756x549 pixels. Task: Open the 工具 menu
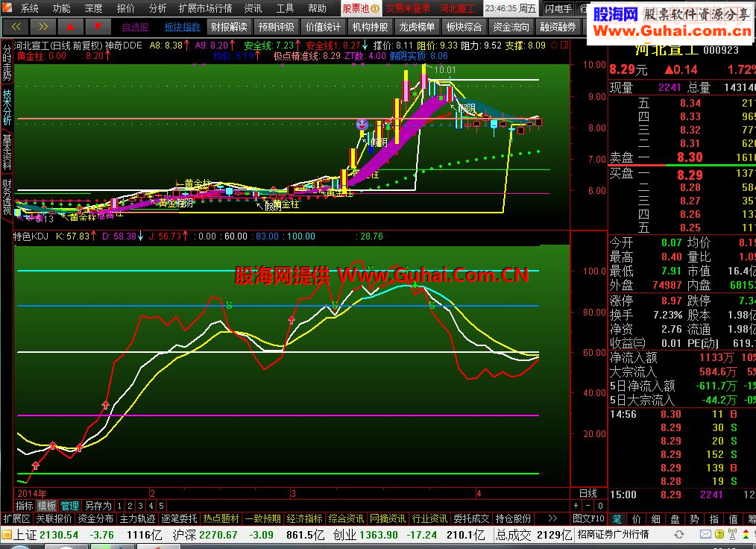pos(285,8)
